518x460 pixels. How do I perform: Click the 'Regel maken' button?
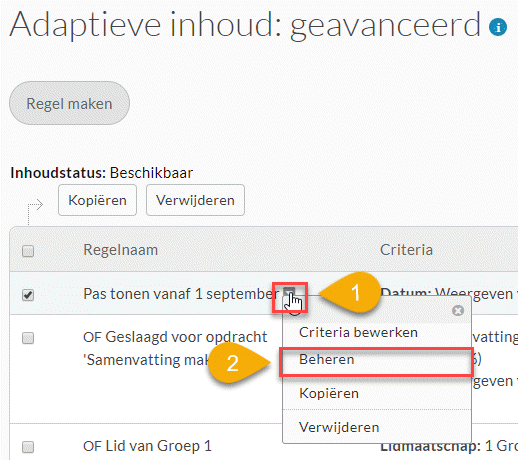click(69, 103)
